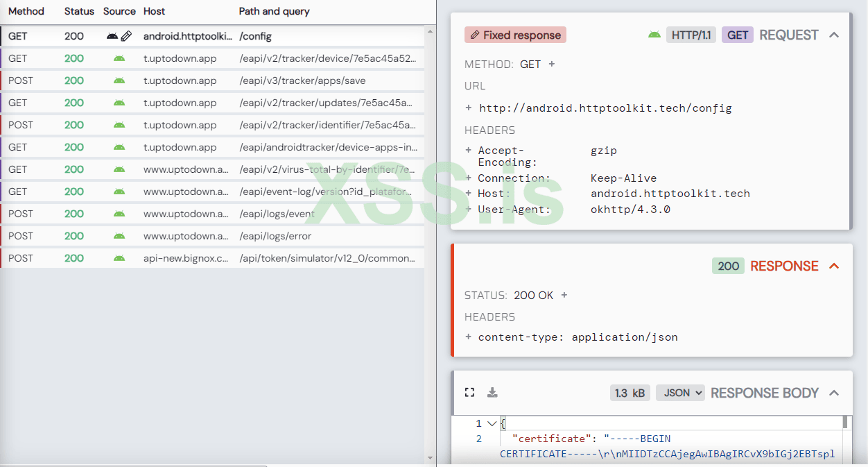
Task: Sort by Status column header
Action: pos(79,11)
